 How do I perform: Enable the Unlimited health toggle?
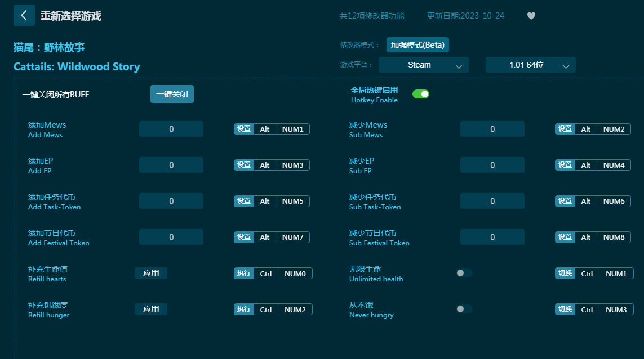point(464,273)
